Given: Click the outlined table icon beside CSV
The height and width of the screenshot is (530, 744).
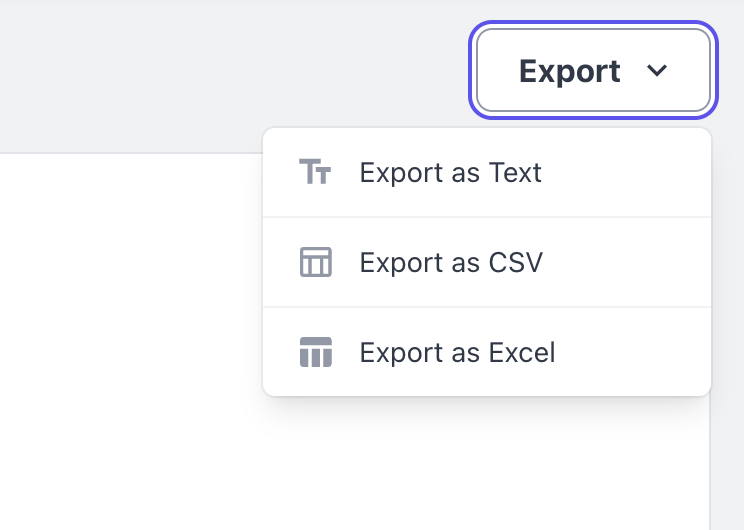Looking at the screenshot, I should click(x=316, y=262).
